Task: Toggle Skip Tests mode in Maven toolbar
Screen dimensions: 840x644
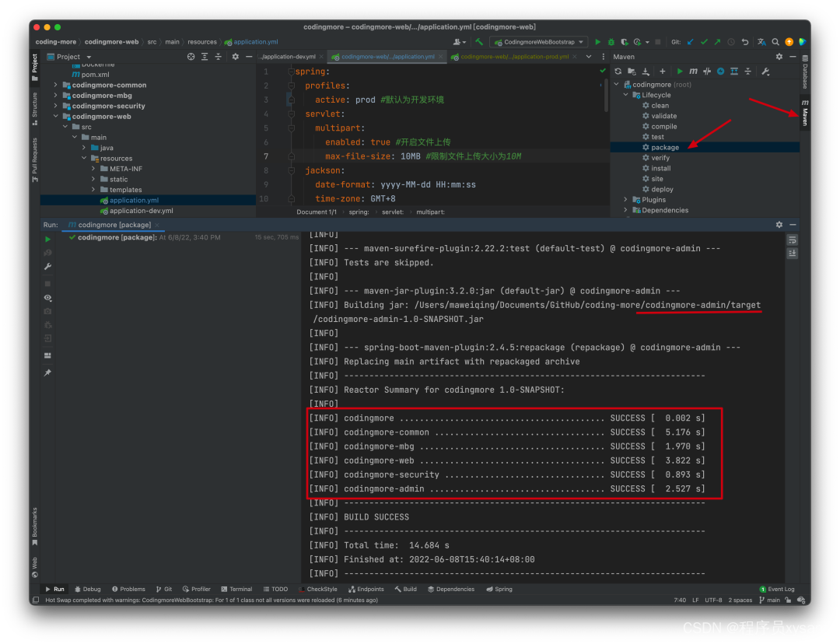Action: click(x=720, y=72)
